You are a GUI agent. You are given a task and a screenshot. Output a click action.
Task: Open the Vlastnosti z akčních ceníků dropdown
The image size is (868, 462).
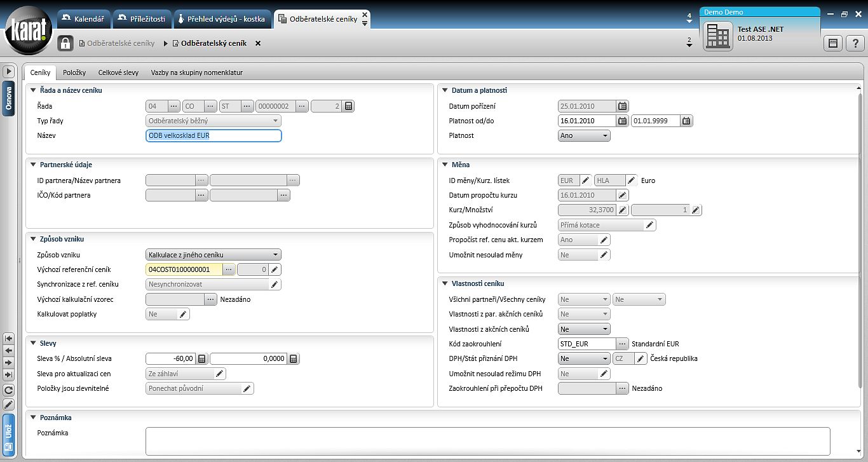point(584,329)
